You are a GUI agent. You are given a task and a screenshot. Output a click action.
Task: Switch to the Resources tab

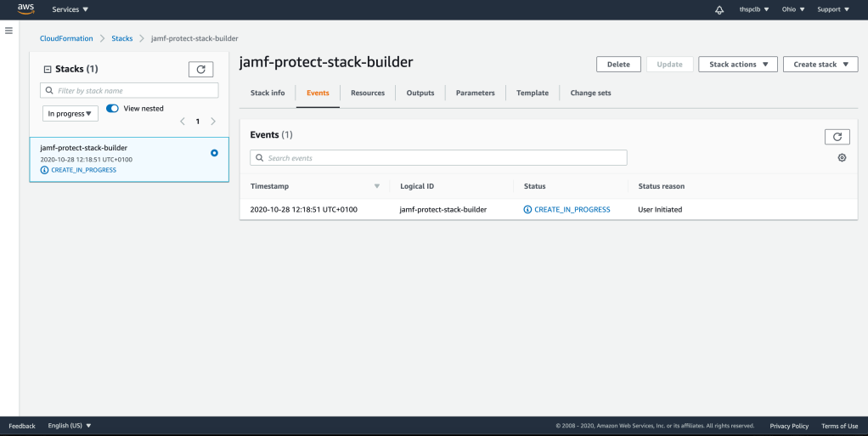(x=368, y=93)
